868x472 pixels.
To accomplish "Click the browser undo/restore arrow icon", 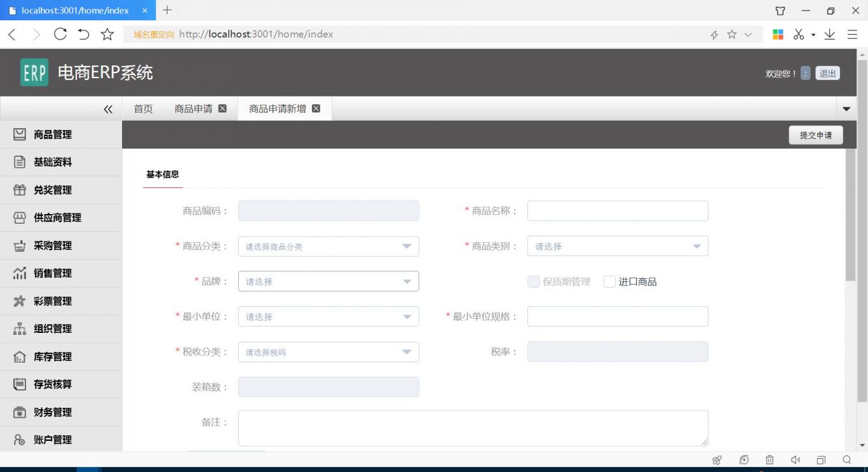I will 83,34.
